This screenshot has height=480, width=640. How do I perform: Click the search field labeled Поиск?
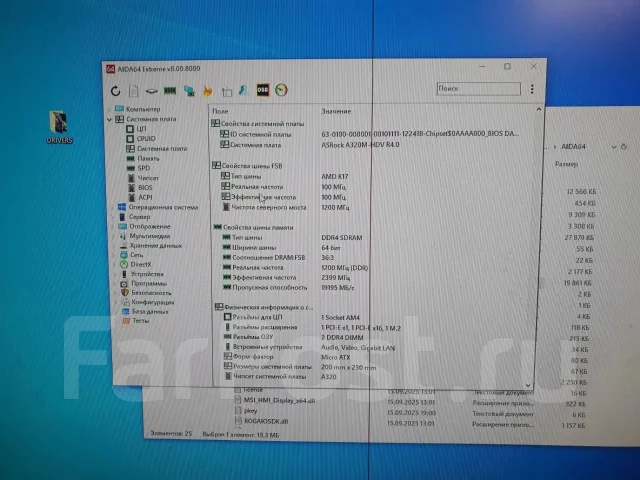[478, 89]
